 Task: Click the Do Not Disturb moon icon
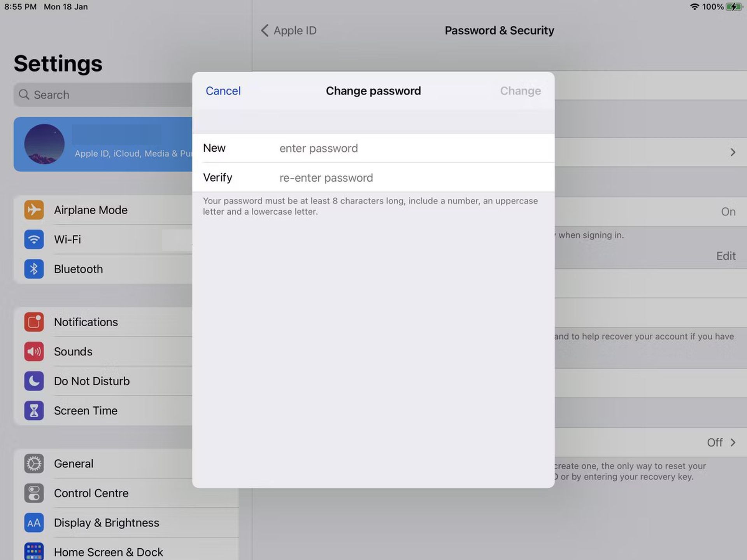click(34, 381)
